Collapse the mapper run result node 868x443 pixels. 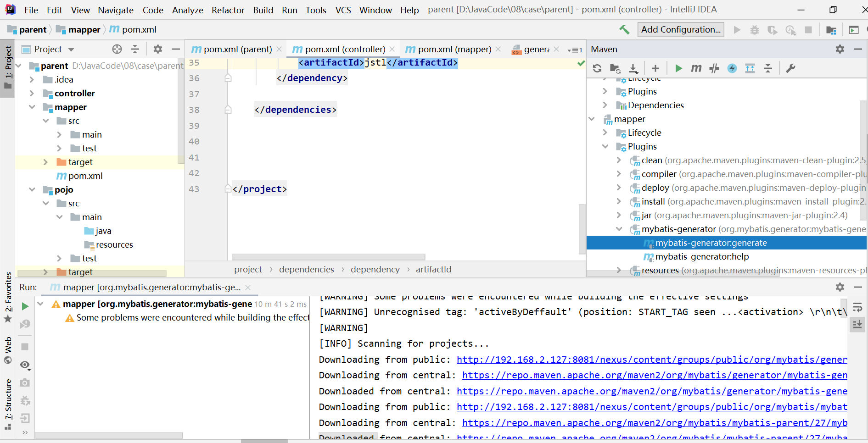click(40, 304)
